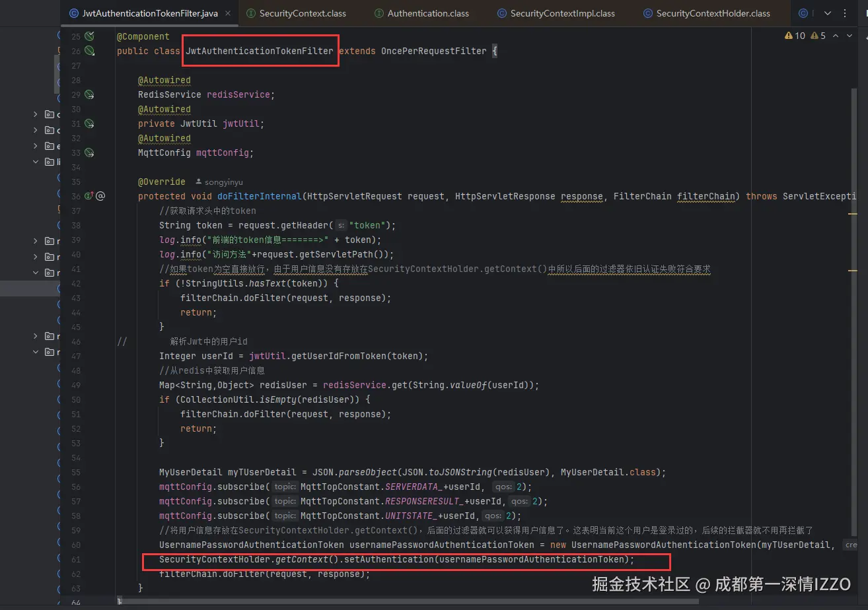Click line number 61 in the gutter
Screen dimensions: 868x610
click(x=75, y=559)
